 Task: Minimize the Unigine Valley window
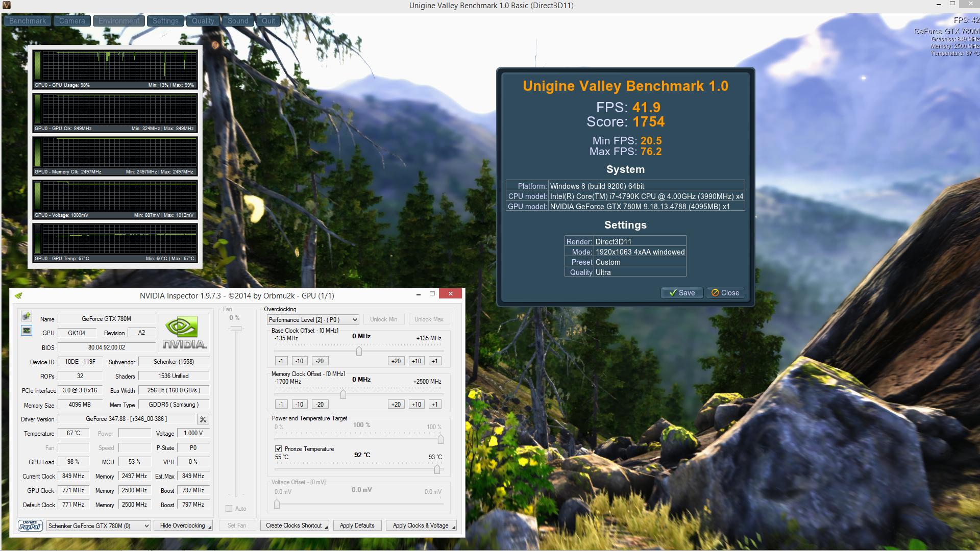(x=939, y=4)
